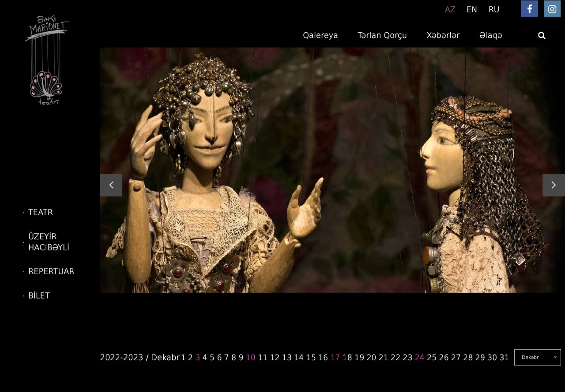
Task: Click the Bakı Marionet Teatr logo
Action: 47,60
